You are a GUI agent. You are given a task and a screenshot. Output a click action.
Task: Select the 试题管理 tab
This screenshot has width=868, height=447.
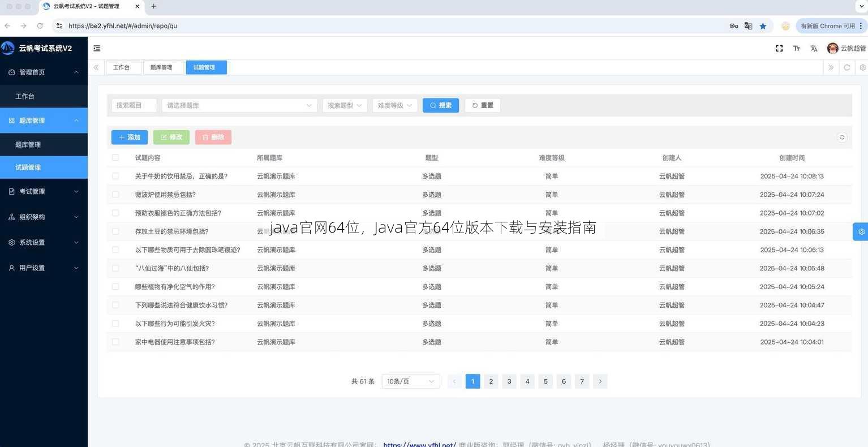point(206,67)
